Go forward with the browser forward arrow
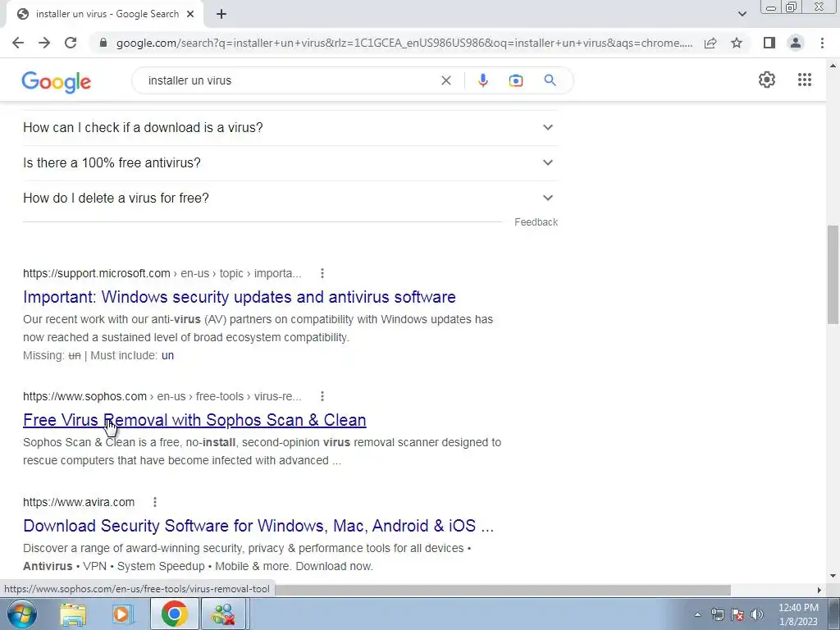 coord(44,43)
